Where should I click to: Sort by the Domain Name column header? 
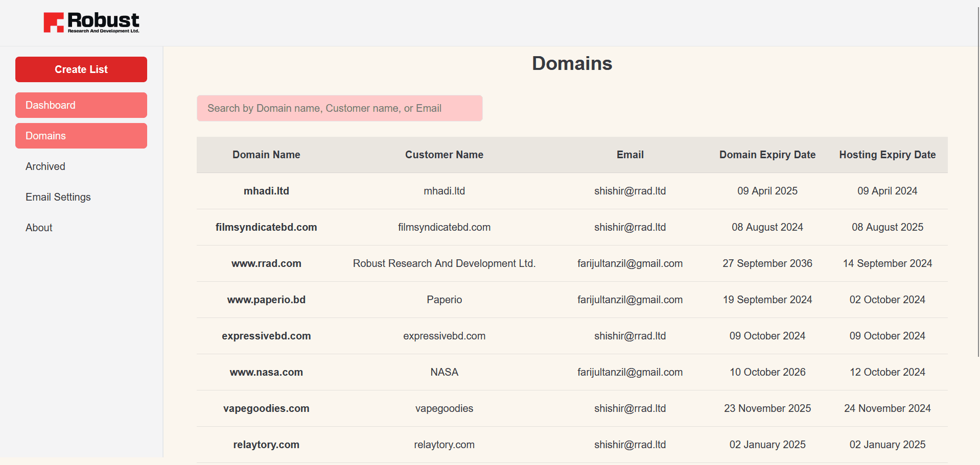click(266, 155)
